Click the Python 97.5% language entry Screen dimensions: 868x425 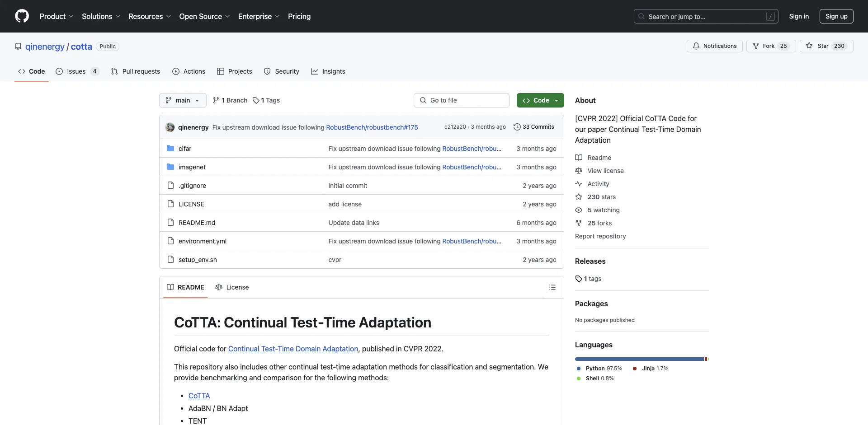click(x=599, y=369)
